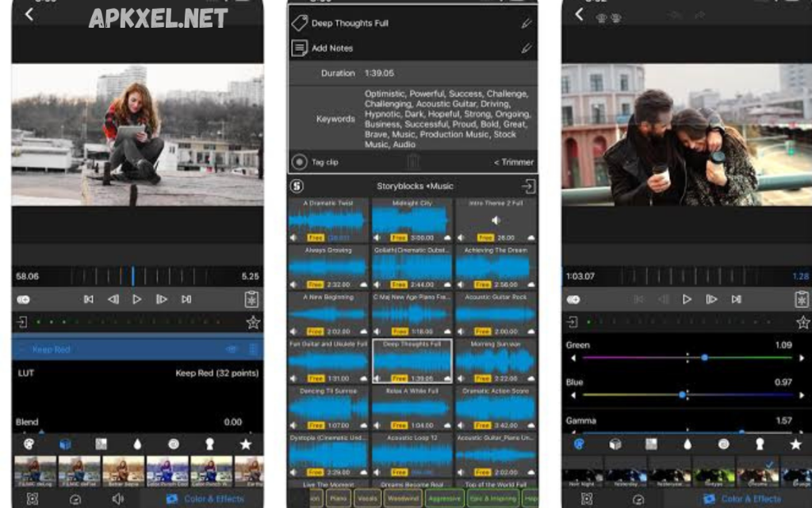This screenshot has height=508, width=812.
Task: Jump to clip end in left phone screen
Action: click(x=186, y=299)
